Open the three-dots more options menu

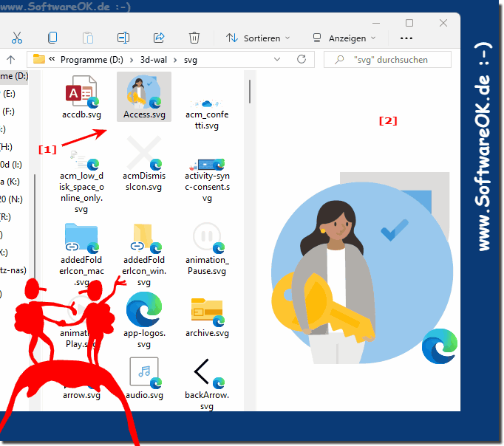tap(406, 38)
